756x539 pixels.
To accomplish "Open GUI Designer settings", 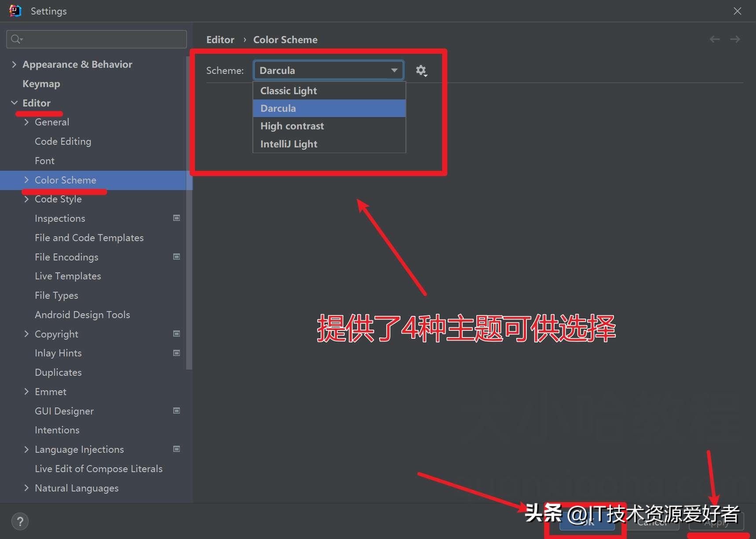I will pyautogui.click(x=64, y=411).
